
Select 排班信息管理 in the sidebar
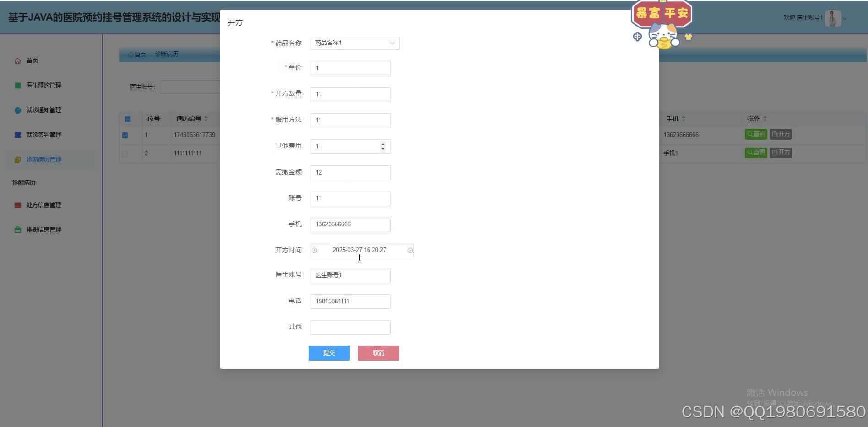43,230
